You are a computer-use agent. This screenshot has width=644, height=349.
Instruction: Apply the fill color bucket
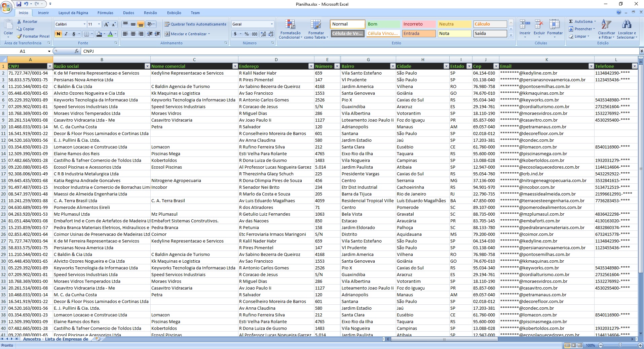coord(99,34)
